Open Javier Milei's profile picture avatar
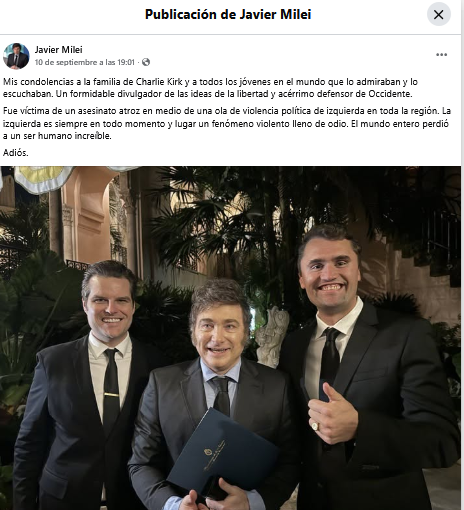This screenshot has width=464, height=510. click(x=16, y=56)
